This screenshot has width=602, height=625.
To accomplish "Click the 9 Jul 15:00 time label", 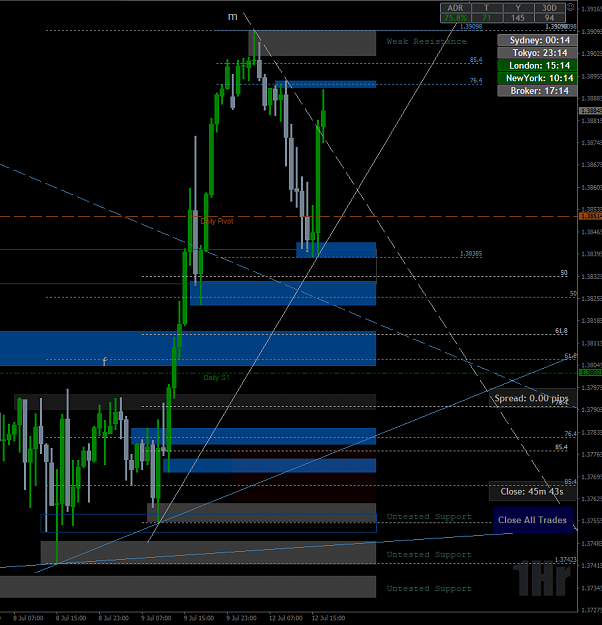I will (x=199, y=618).
